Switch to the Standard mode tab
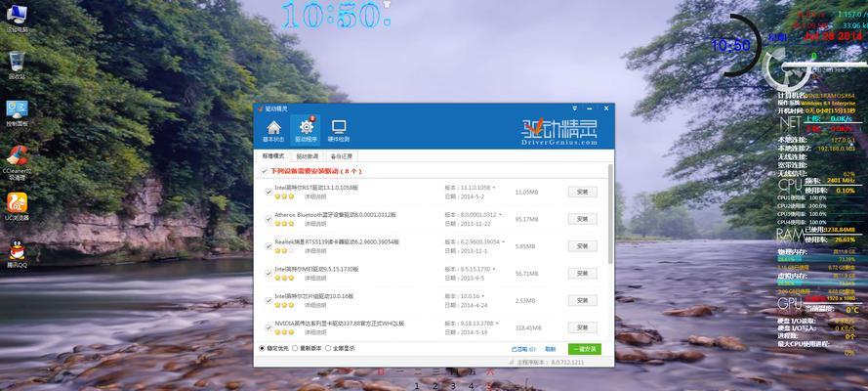 point(273,156)
